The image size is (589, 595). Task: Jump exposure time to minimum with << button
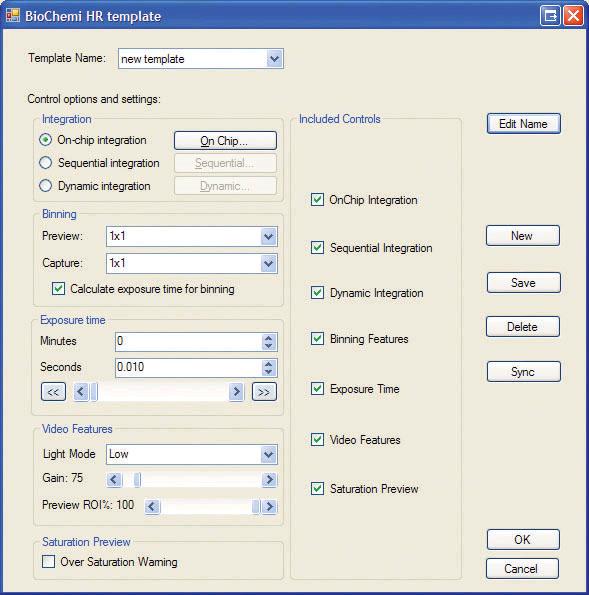(53, 392)
